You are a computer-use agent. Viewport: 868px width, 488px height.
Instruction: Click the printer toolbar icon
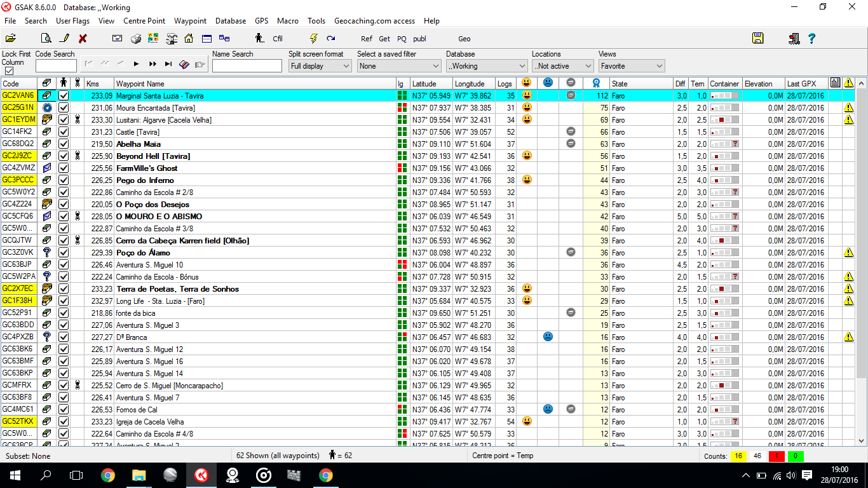(135, 39)
